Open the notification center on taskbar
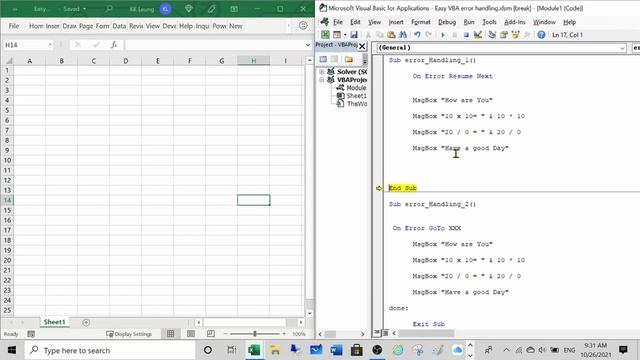 pyautogui.click(x=623, y=350)
